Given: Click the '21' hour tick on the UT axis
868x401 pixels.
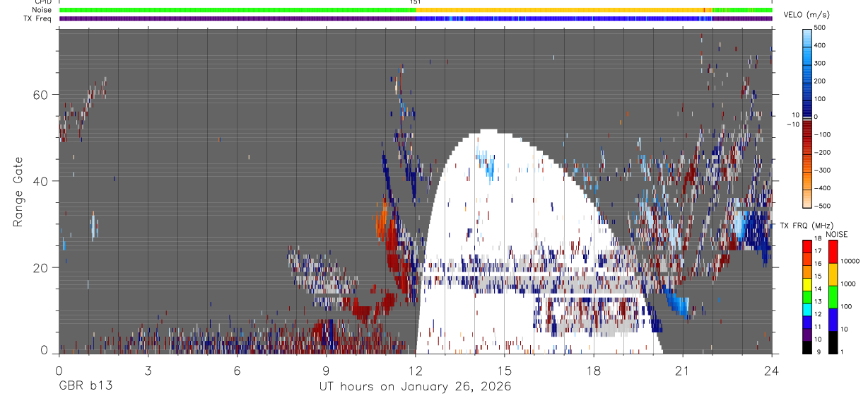Looking at the screenshot, I should [683, 371].
